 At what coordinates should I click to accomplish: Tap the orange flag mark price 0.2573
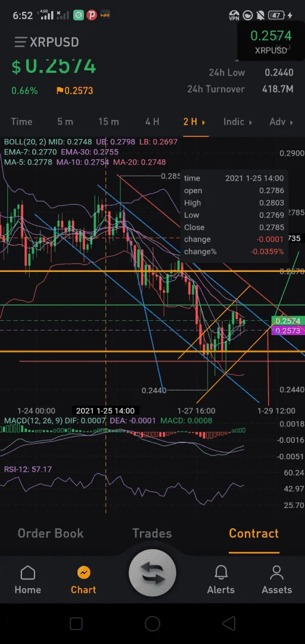click(74, 91)
